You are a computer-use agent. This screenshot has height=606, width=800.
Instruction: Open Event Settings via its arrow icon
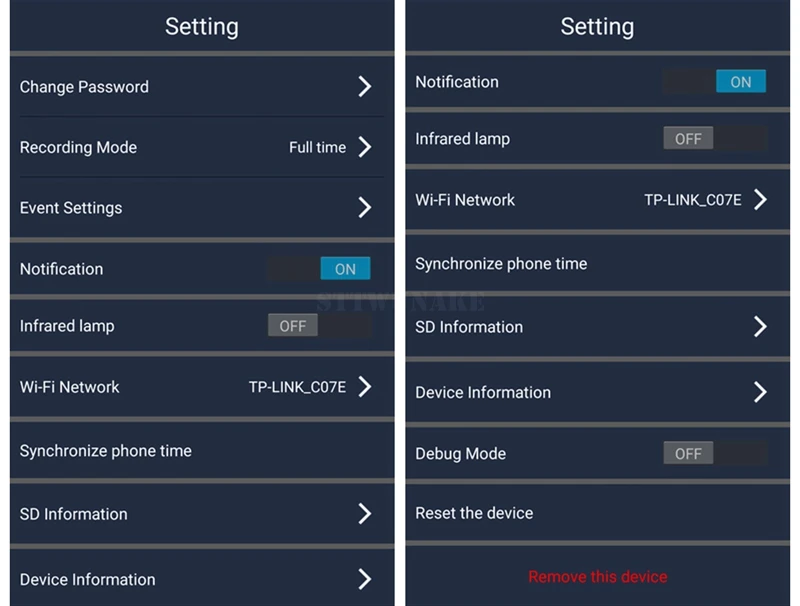pos(364,208)
